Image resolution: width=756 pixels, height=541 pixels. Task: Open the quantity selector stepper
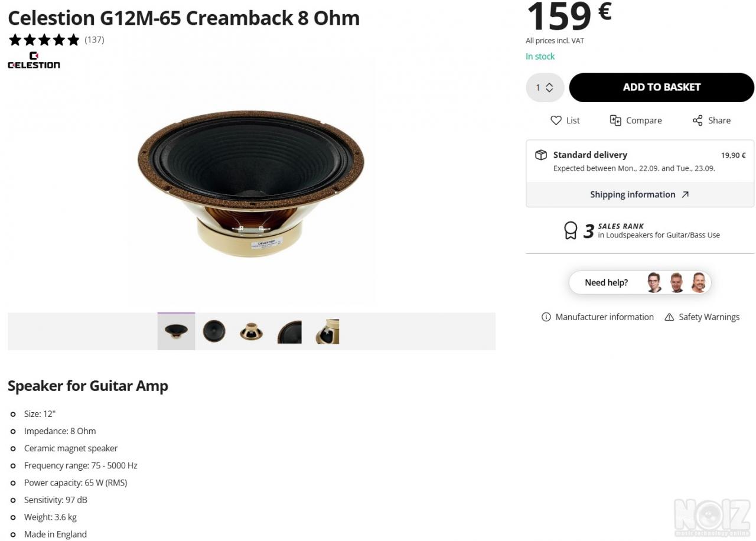[x=545, y=87]
